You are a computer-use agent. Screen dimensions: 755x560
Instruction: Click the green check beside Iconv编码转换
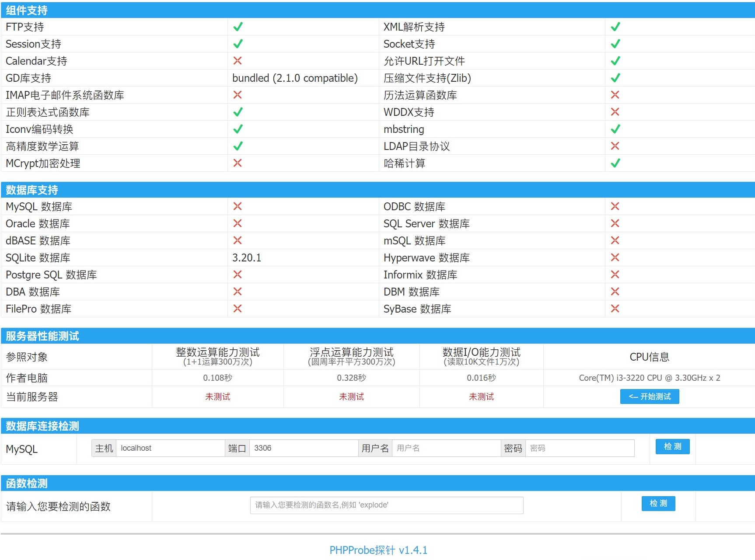238,129
